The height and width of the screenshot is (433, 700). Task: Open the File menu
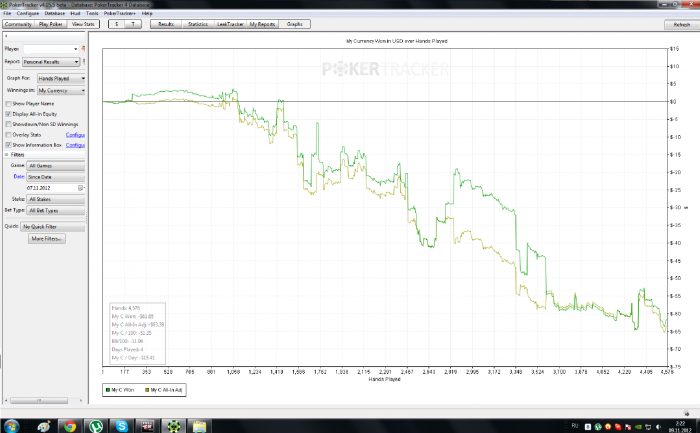(7, 13)
